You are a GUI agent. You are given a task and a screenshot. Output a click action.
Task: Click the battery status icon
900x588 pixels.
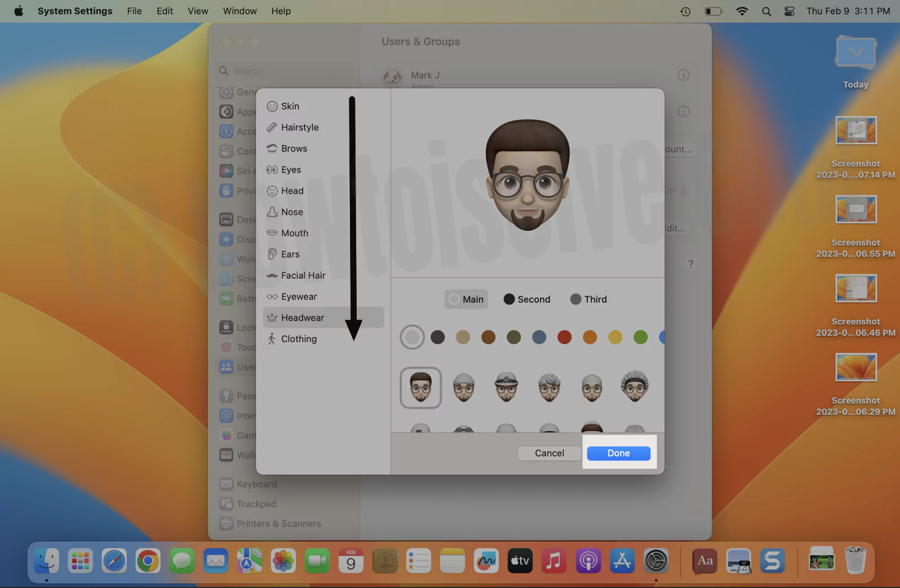(713, 11)
